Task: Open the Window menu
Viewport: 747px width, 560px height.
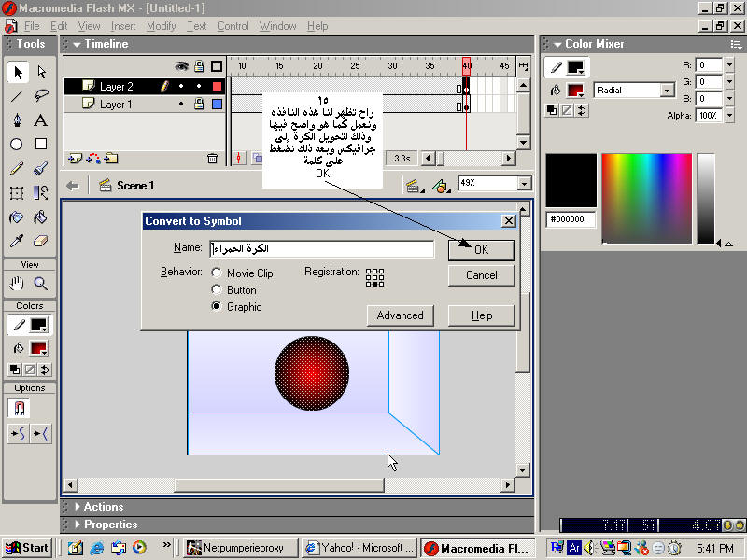Action: (277, 26)
